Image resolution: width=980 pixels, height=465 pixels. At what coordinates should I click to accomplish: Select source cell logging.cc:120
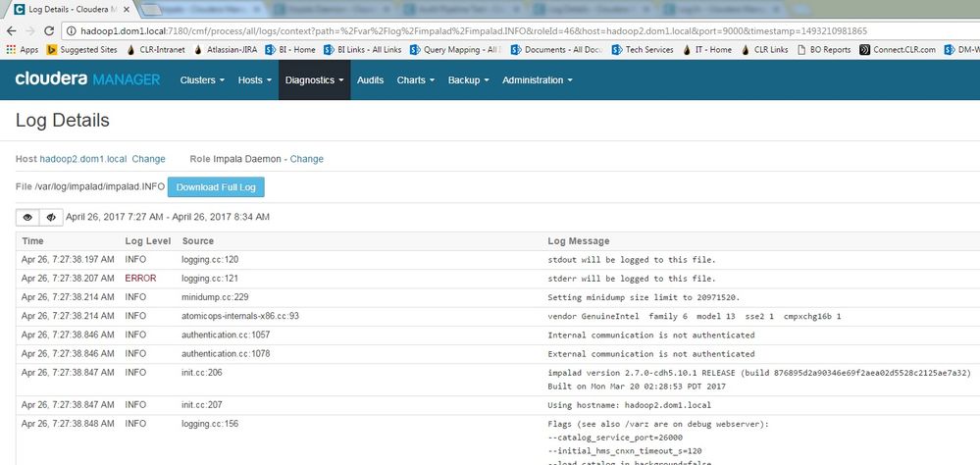click(210, 259)
